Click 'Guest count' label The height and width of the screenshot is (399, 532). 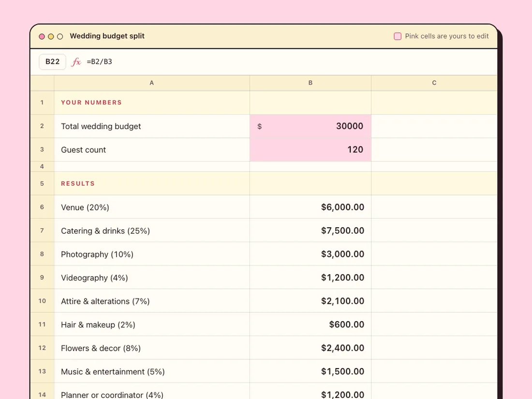(84, 149)
